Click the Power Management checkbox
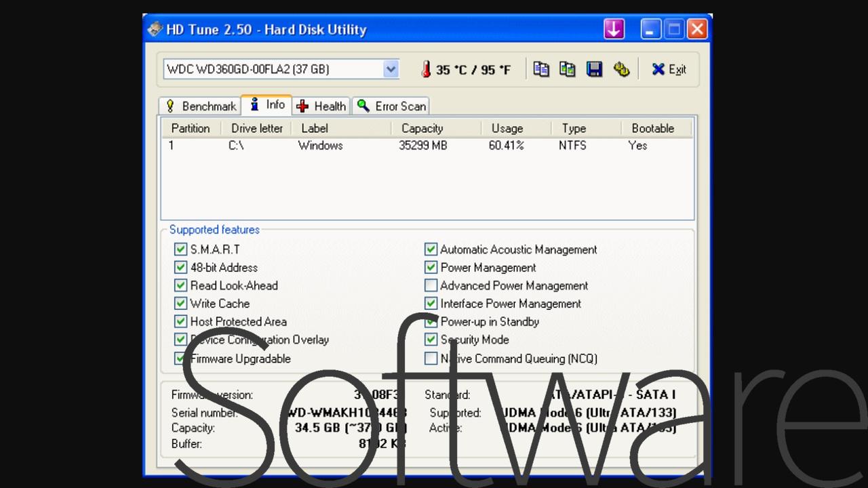The image size is (868, 488). (x=431, y=268)
